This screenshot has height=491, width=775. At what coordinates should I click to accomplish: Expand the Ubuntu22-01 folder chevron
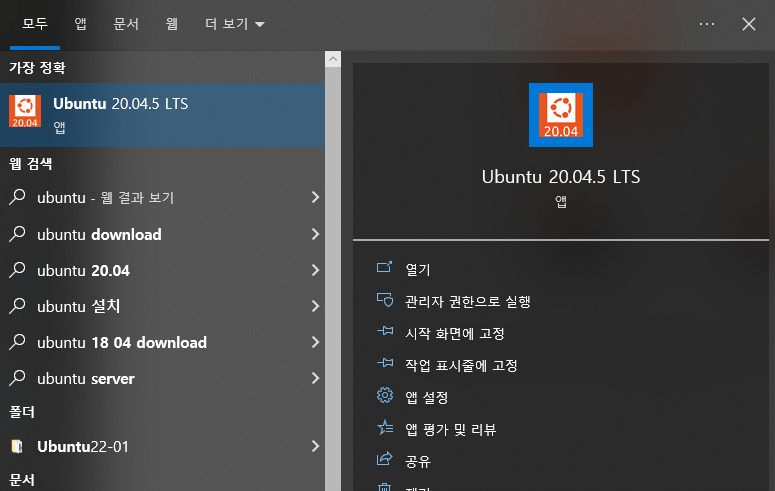click(x=315, y=446)
